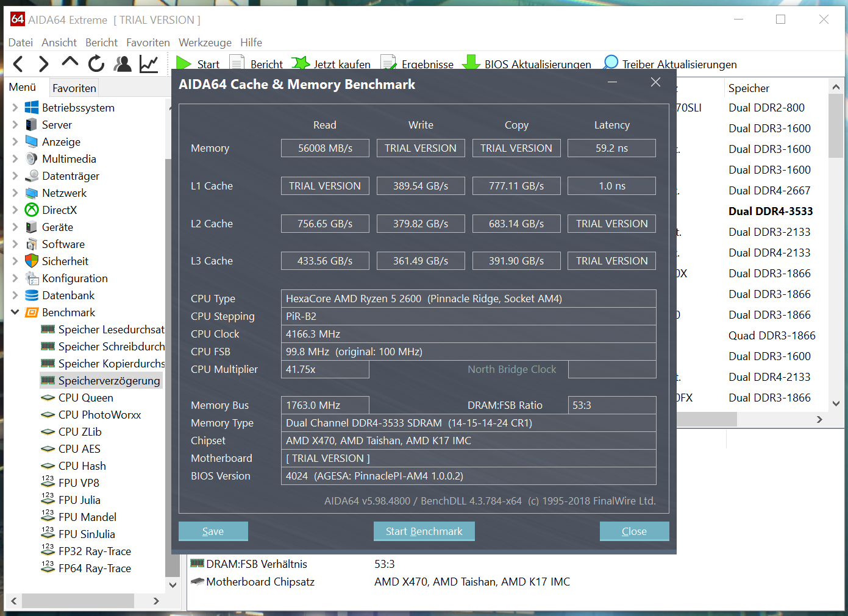Viewport: 848px width, 616px height.
Task: Click the Dual DDR4-3533 result row
Action: click(x=771, y=211)
